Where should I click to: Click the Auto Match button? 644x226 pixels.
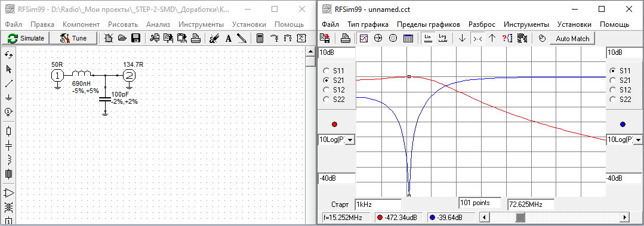click(572, 39)
